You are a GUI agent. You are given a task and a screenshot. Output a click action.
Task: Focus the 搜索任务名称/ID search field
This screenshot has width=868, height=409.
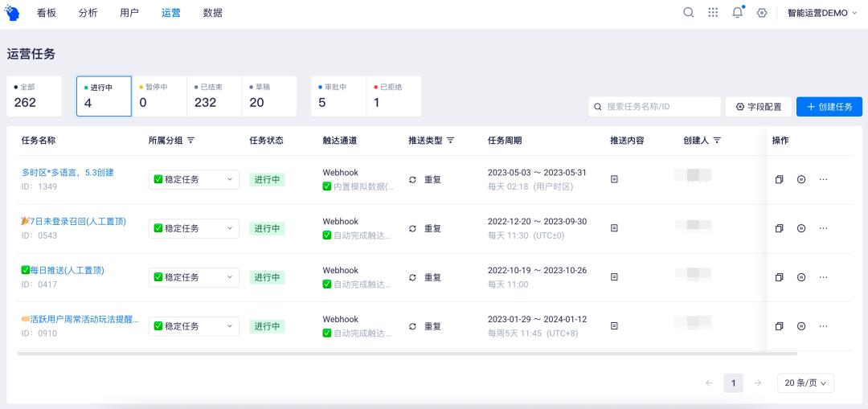654,107
